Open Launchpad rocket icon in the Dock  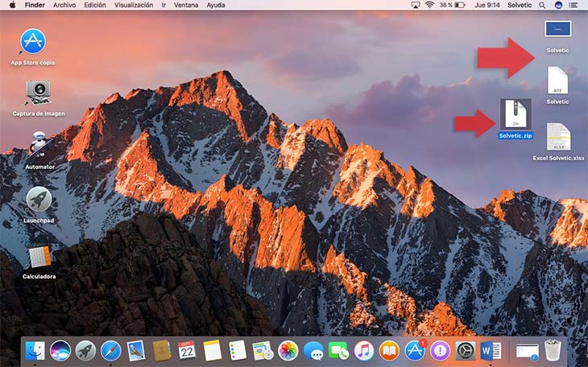85,351
